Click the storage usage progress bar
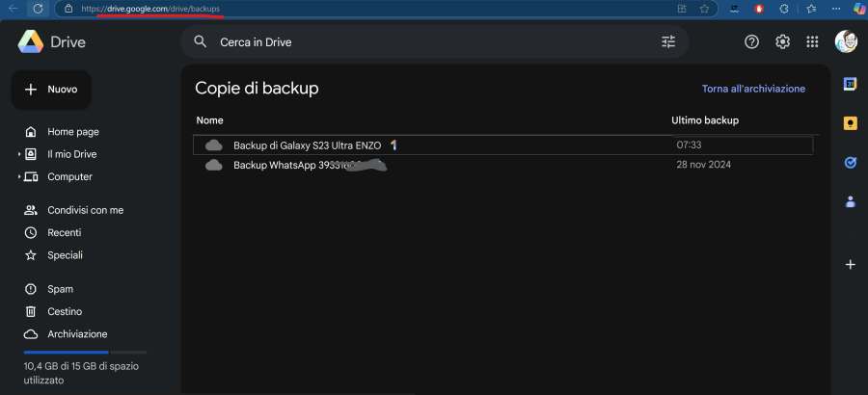The width and height of the screenshot is (868, 395). pos(85,354)
